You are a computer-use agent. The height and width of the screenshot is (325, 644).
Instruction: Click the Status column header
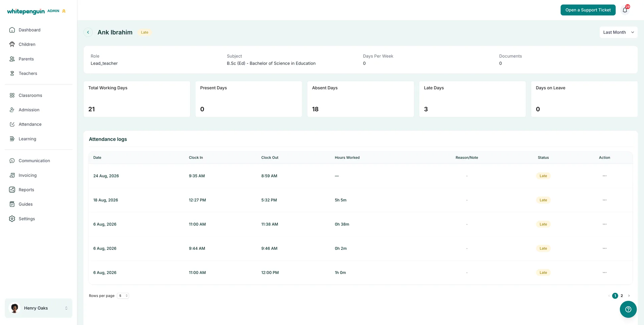coord(543,157)
